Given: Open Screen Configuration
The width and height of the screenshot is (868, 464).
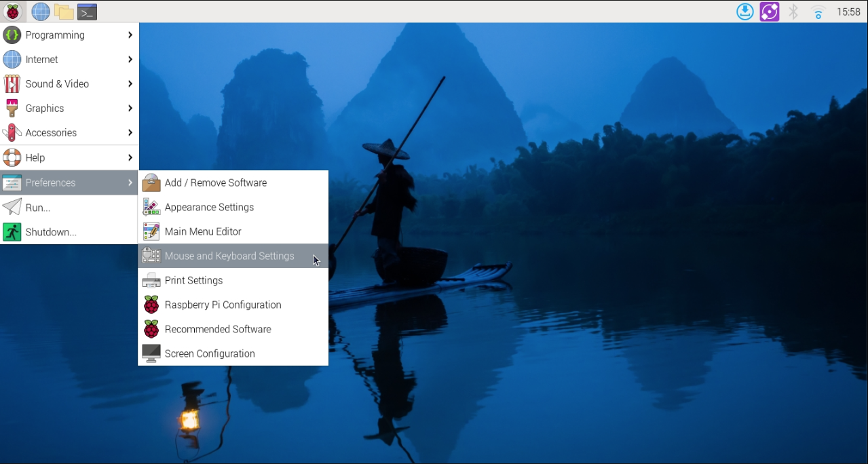Looking at the screenshot, I should pyautogui.click(x=210, y=353).
